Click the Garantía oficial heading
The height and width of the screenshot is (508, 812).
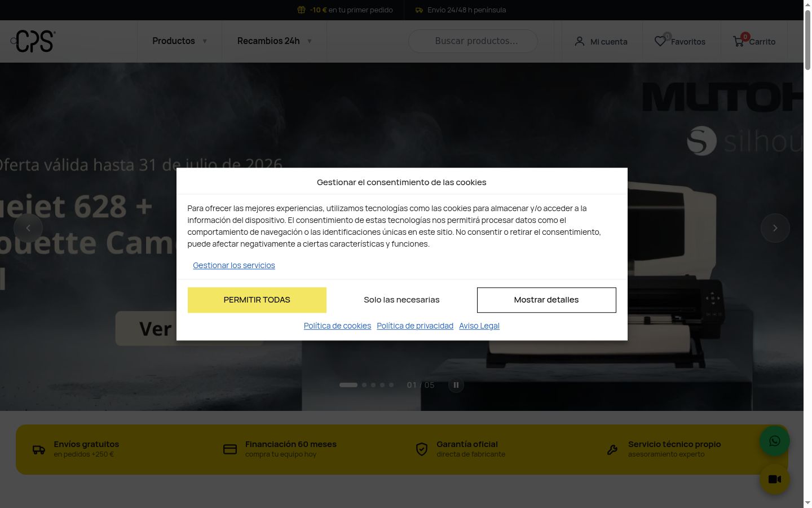[467, 444]
